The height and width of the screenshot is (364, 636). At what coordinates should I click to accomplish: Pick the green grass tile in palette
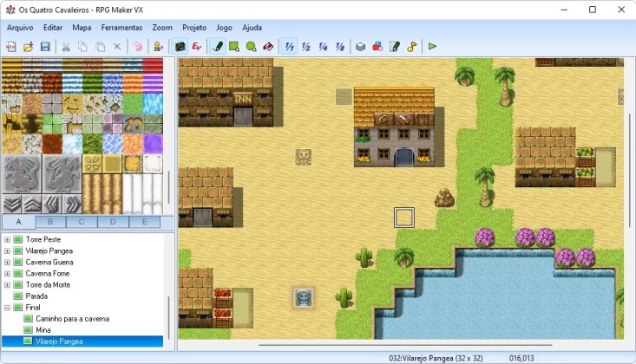pyautogui.click(x=133, y=103)
